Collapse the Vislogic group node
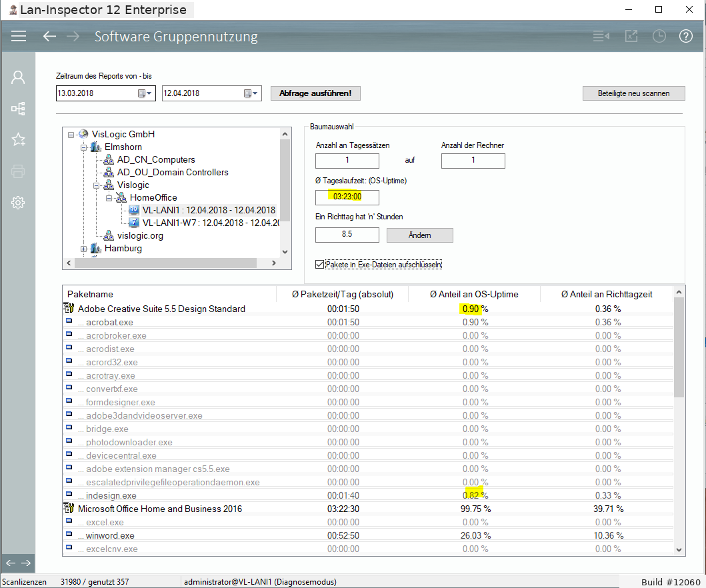706x588 pixels. pos(96,185)
